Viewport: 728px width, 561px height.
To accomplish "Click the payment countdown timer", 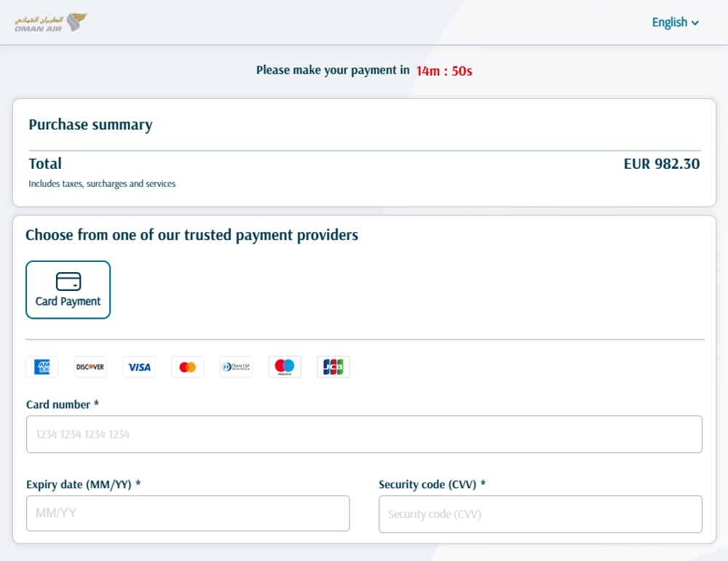I will pos(444,71).
